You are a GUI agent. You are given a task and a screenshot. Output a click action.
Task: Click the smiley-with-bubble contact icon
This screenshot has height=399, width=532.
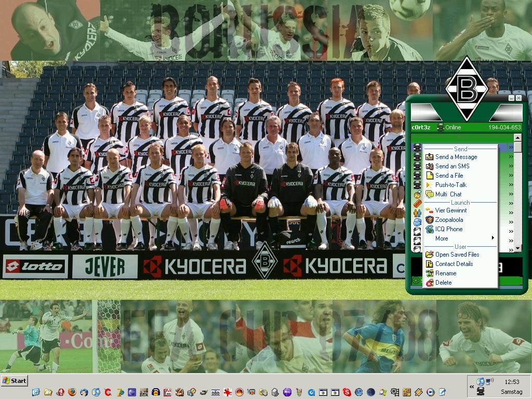417,194
